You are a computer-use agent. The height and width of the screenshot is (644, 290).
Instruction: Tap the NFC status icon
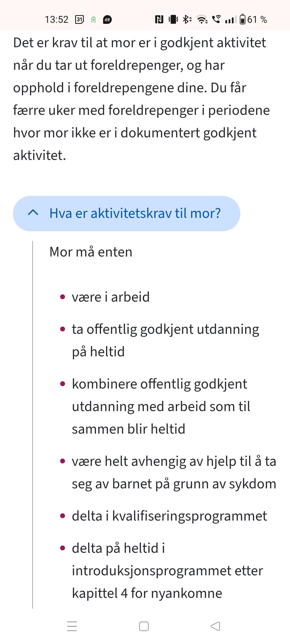[159, 20]
